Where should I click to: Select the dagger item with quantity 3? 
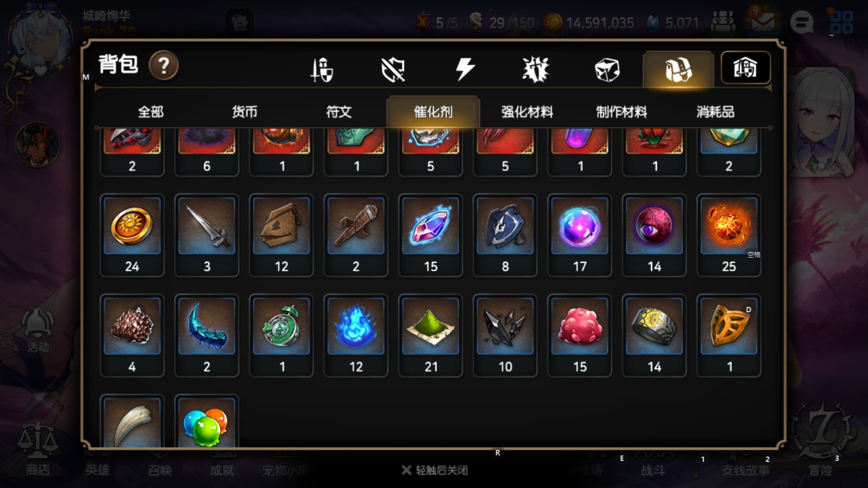point(207,235)
